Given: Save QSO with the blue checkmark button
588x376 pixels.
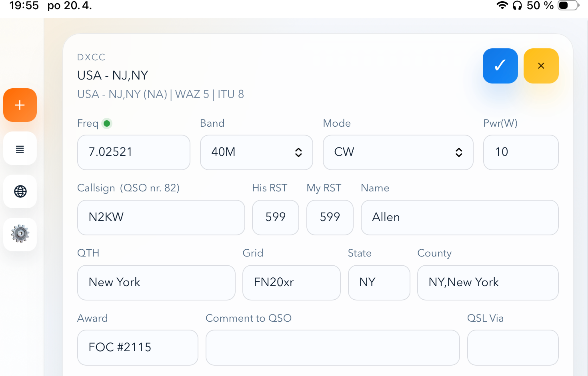Looking at the screenshot, I should point(500,66).
